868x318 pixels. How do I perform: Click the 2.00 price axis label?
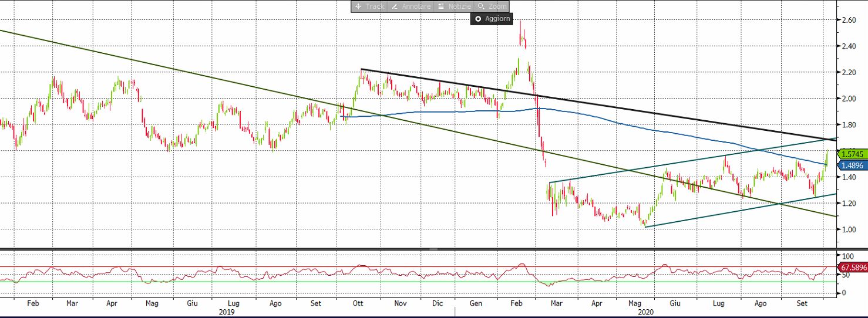click(849, 99)
